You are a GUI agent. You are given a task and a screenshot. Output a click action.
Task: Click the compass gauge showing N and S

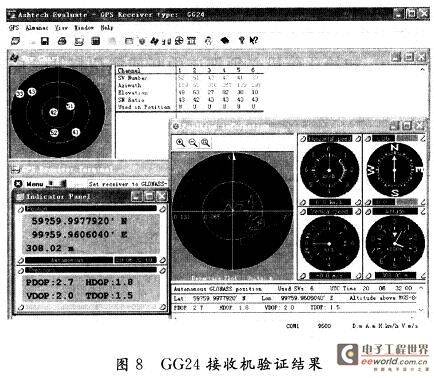pos(395,170)
